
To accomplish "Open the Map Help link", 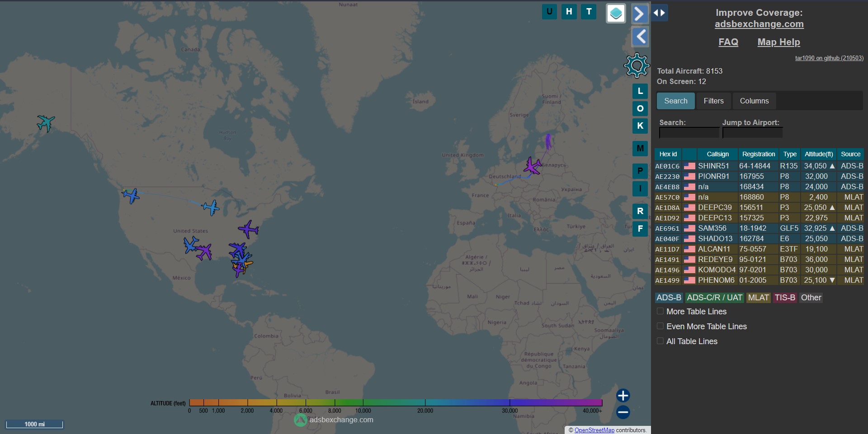I will pos(778,42).
